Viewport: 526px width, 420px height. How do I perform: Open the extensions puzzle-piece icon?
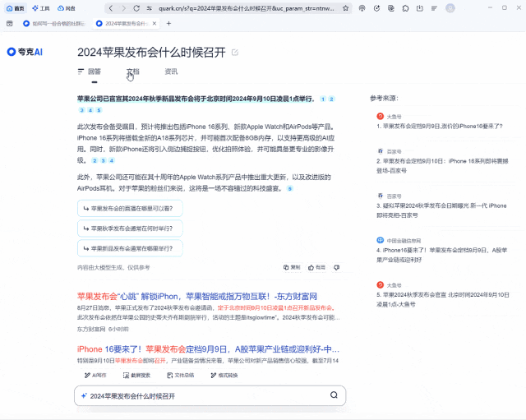(x=405, y=8)
